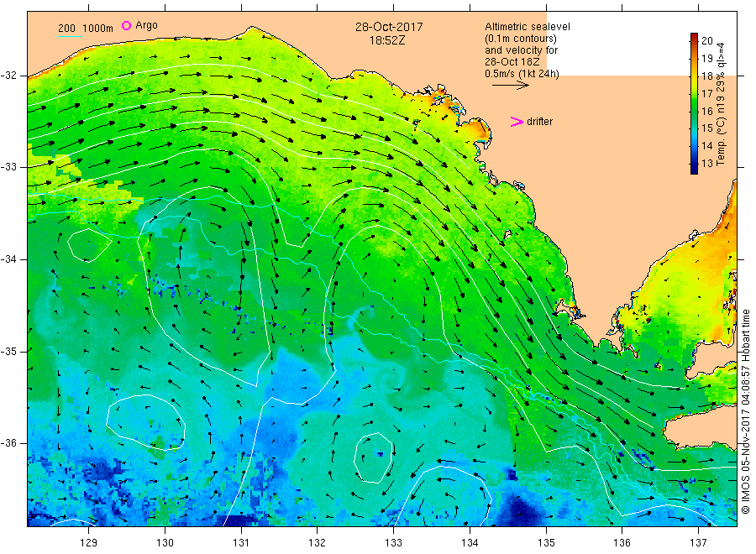Click the longitude label 135
This screenshot has width=756, height=554.
click(x=546, y=543)
